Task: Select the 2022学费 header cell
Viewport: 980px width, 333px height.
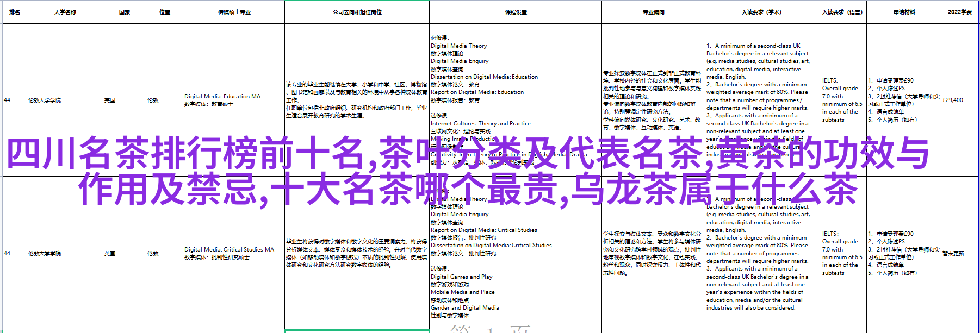Action: (x=959, y=12)
